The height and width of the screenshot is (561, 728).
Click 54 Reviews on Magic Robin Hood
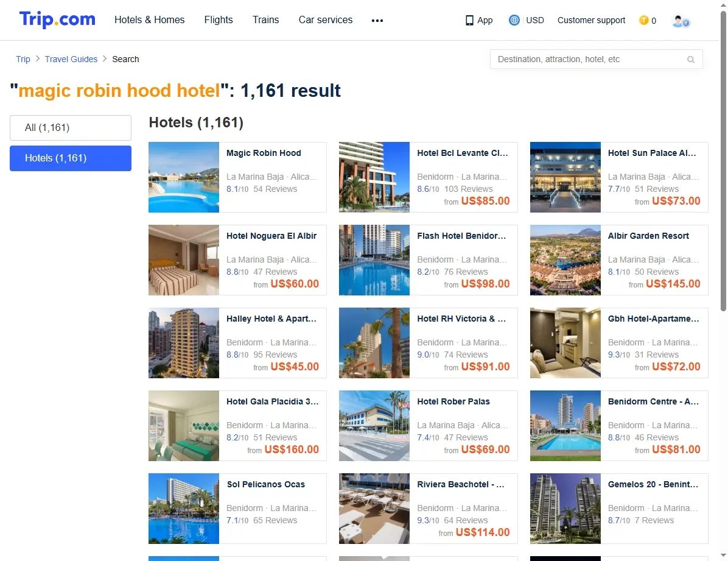pyautogui.click(x=275, y=189)
